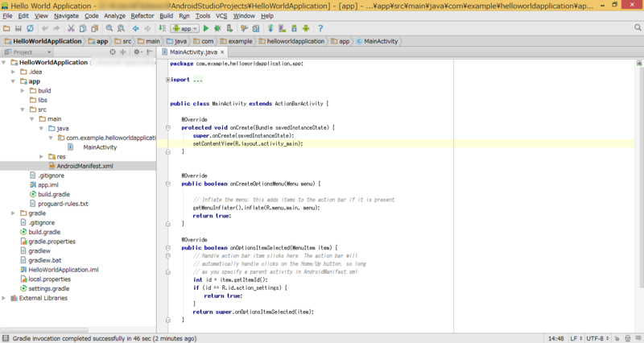Image resolution: width=644 pixels, height=343 pixels.
Task: Click the Attach debugger device icon
Action: click(229, 28)
